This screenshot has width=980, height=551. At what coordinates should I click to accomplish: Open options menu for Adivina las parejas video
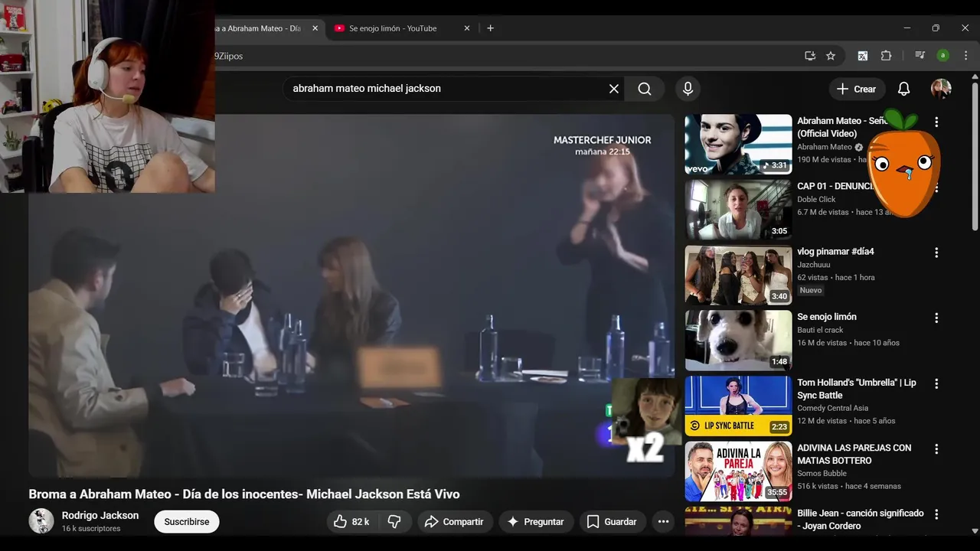[x=936, y=448]
